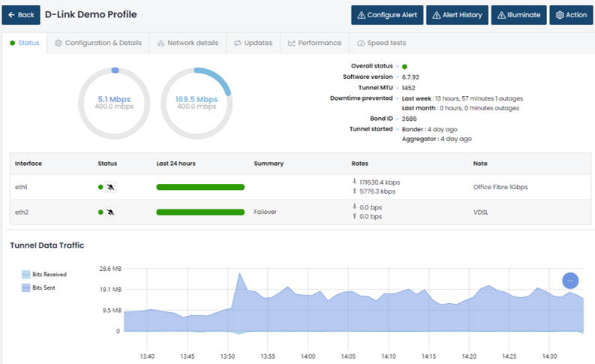Click Tunnel MTU value 1452
595x364 pixels.
click(409, 88)
